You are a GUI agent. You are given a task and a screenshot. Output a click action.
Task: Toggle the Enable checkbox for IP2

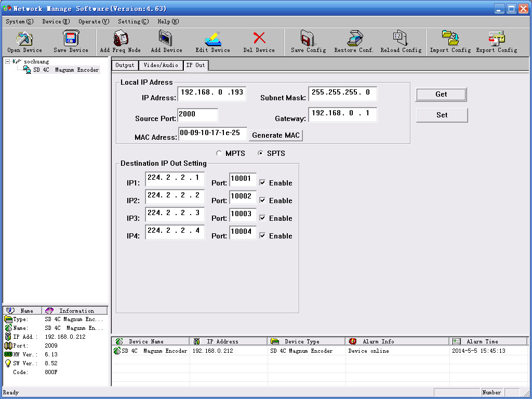pos(262,200)
